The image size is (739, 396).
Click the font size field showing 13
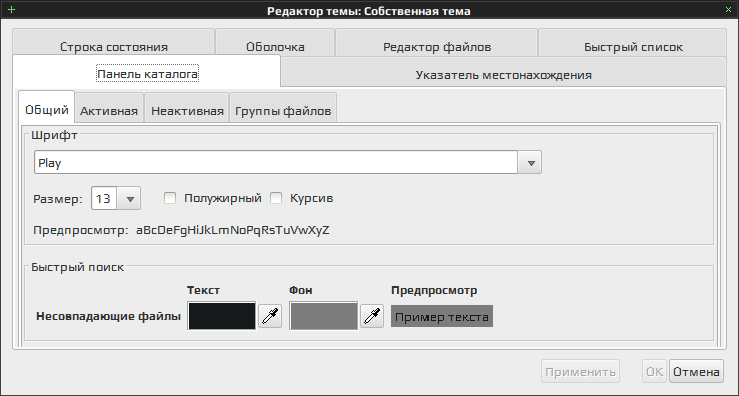tap(104, 198)
